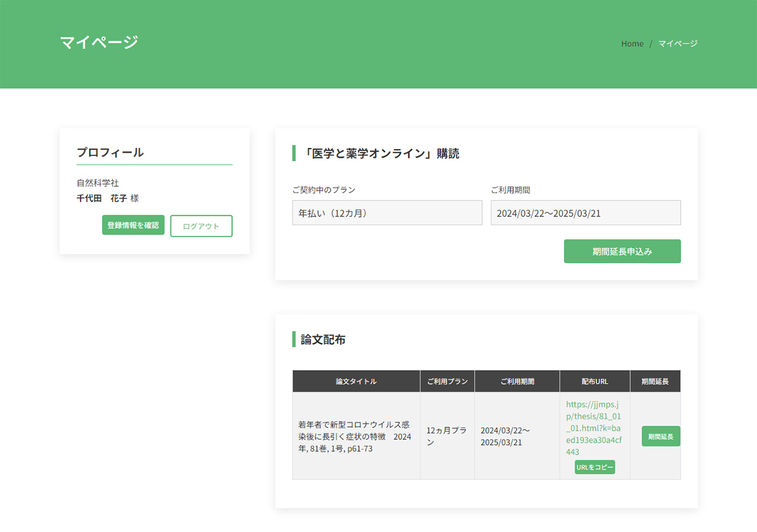Click the 期間延長 button in the thesis row
This screenshot has width=757, height=532.
[x=661, y=436]
